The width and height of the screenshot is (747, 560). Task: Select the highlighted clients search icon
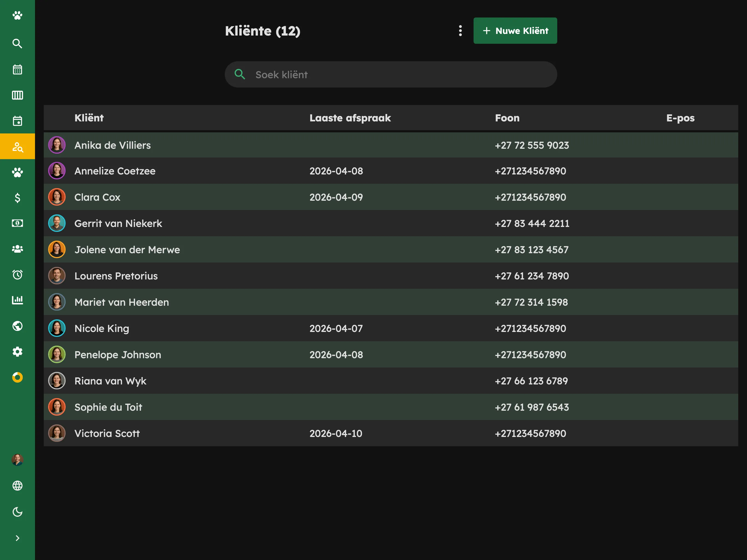click(x=17, y=147)
